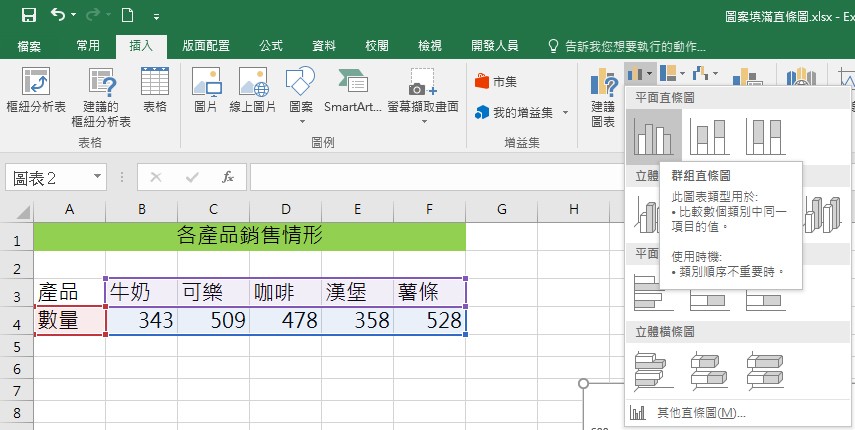Switch to the 開發人員 tab

(495, 46)
